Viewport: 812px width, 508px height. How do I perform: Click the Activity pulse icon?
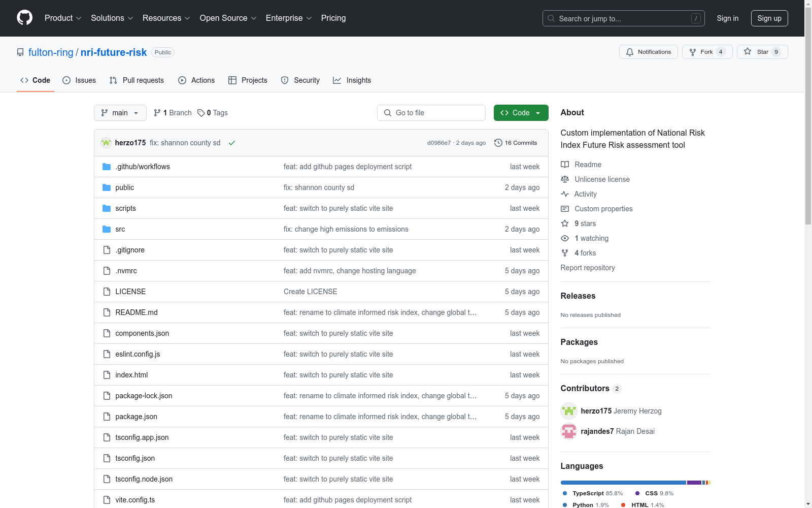[x=565, y=194]
